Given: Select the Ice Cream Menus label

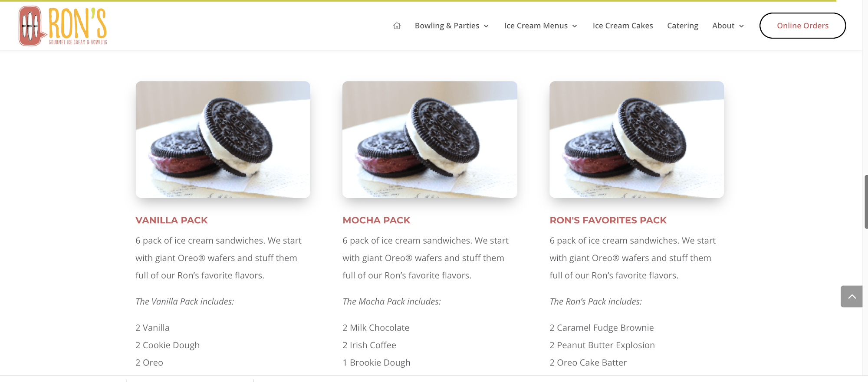Looking at the screenshot, I should pyautogui.click(x=536, y=26).
